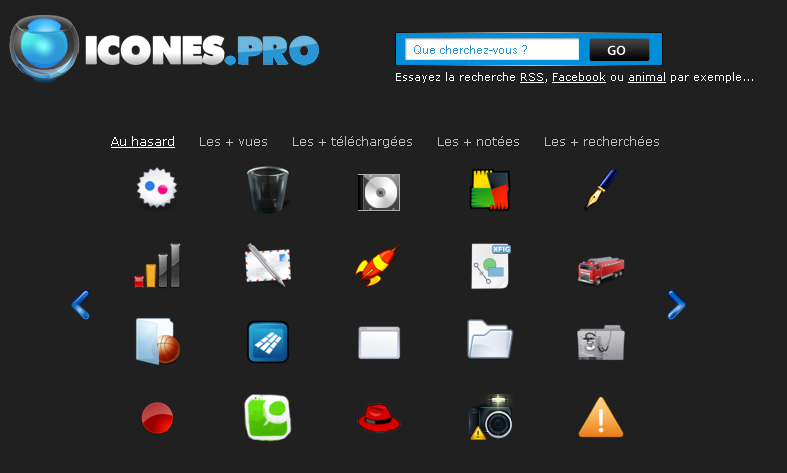Select the Les + téléchargées tab
This screenshot has width=787, height=473.
[x=352, y=142]
